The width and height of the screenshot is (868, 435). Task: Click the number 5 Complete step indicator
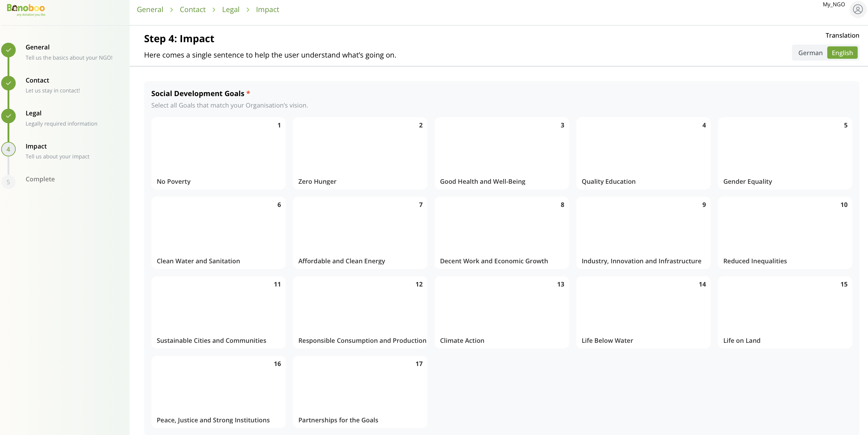(x=8, y=182)
